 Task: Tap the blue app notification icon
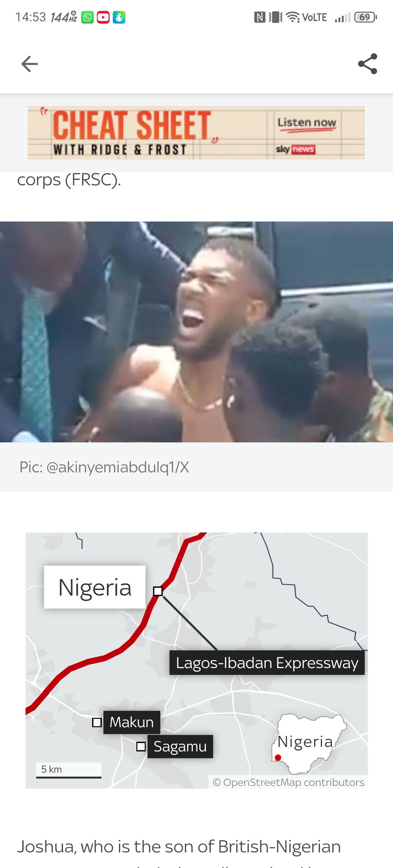pyautogui.click(x=119, y=17)
